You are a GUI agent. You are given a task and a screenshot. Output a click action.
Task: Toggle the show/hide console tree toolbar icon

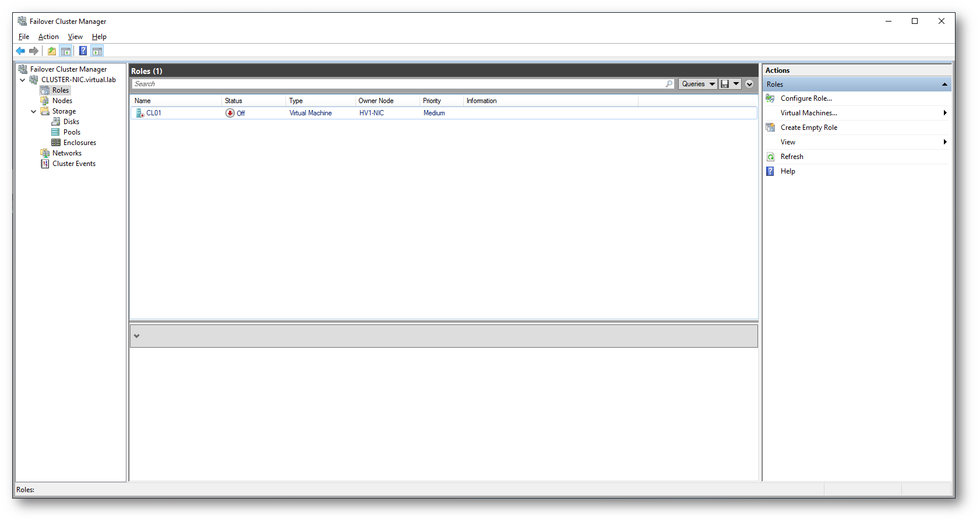coord(66,51)
